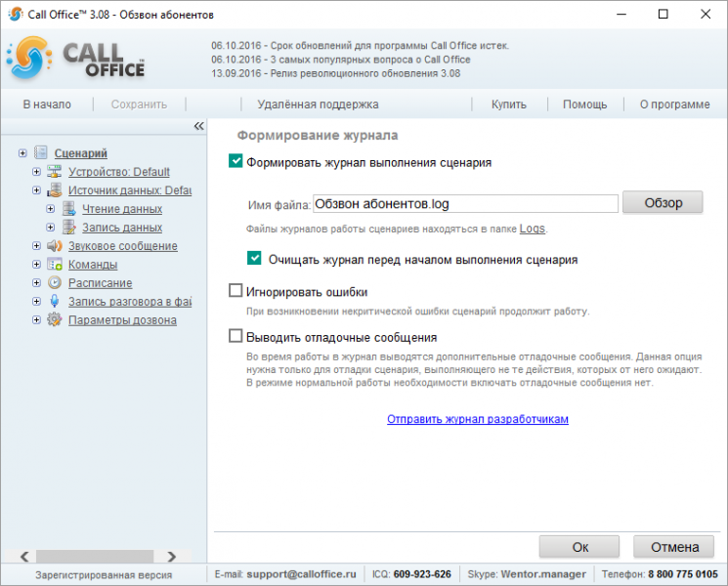
Task: Expand the Команды node
Action: 36,265
